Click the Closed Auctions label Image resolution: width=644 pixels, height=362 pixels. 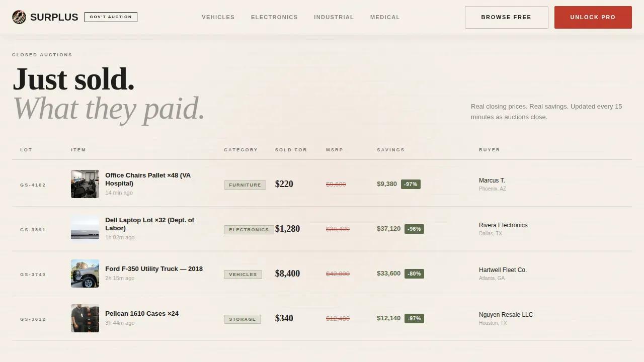(x=42, y=55)
